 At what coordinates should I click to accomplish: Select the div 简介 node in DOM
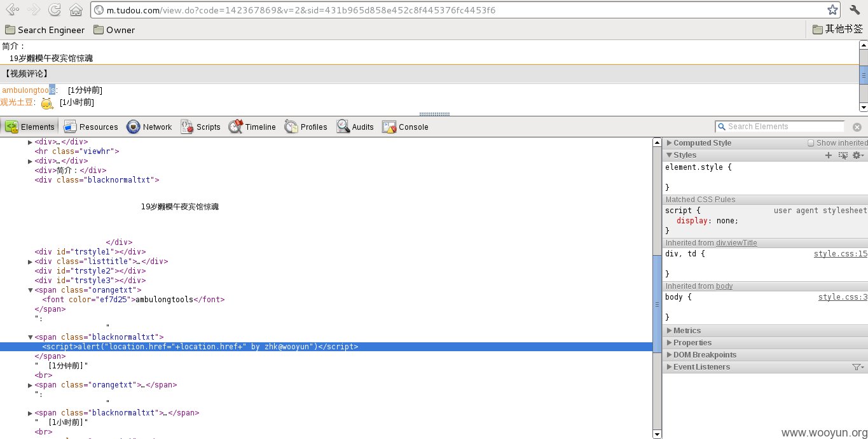[x=71, y=171]
